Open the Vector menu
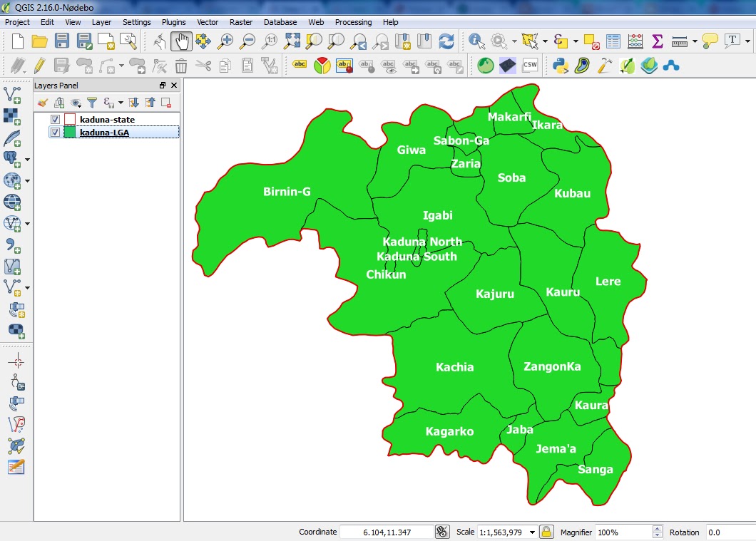 point(208,22)
